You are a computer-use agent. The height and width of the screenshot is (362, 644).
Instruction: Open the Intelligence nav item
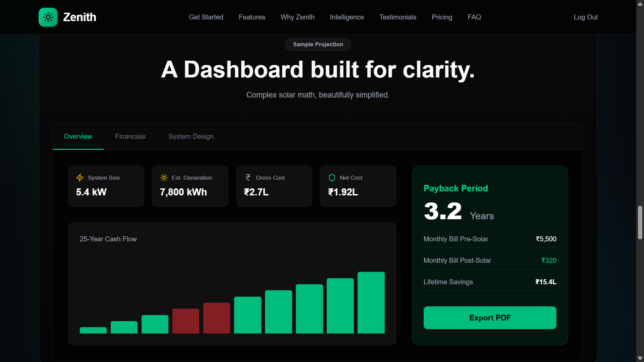(346, 17)
